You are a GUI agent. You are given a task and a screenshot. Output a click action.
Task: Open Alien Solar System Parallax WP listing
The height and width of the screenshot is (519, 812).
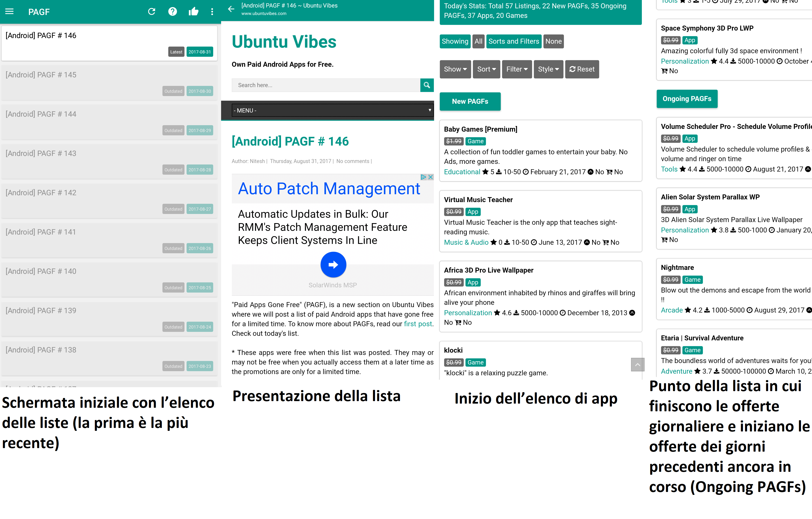[734, 218]
